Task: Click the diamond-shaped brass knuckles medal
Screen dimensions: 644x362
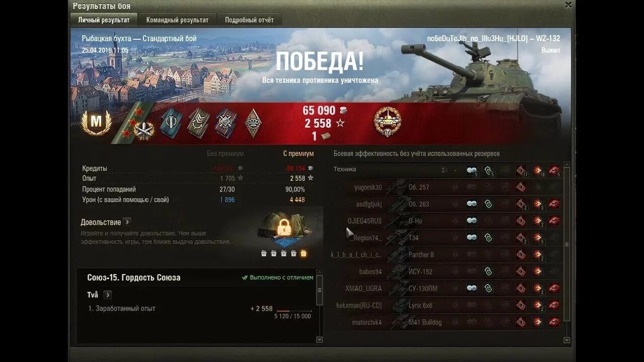Action: point(253,123)
